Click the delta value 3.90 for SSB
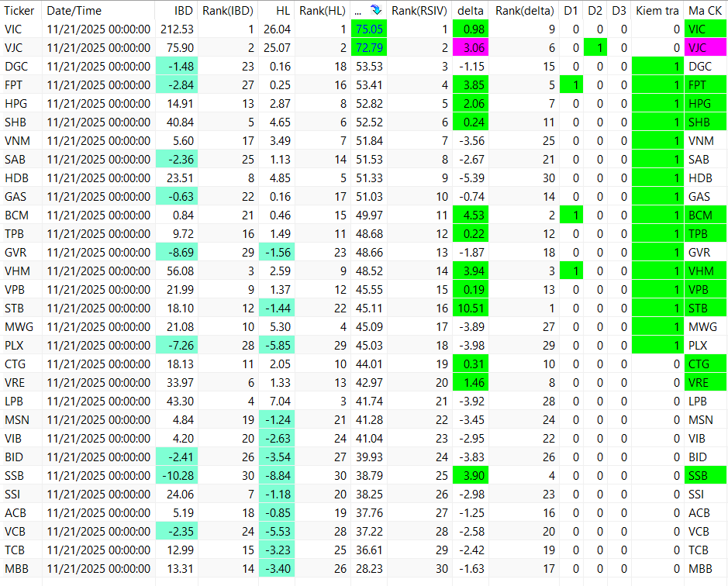 coord(471,475)
